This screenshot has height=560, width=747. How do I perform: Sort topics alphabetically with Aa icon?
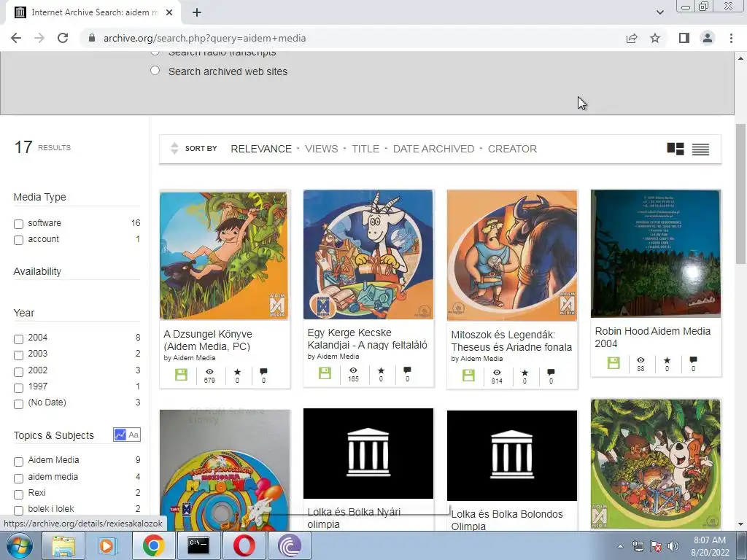click(134, 435)
